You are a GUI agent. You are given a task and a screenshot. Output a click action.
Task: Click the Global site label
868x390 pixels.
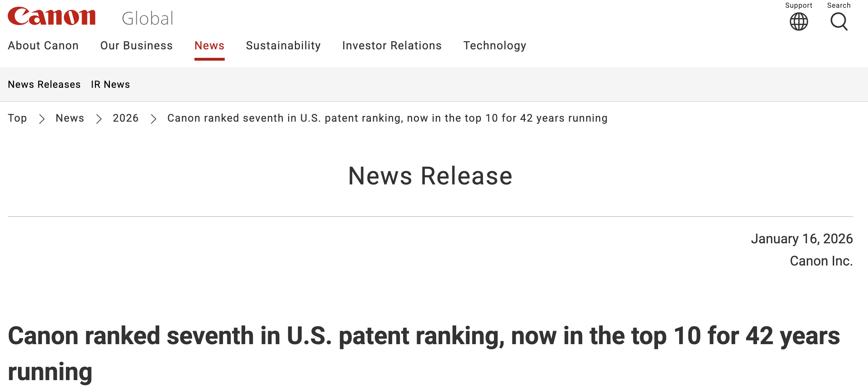[148, 18]
